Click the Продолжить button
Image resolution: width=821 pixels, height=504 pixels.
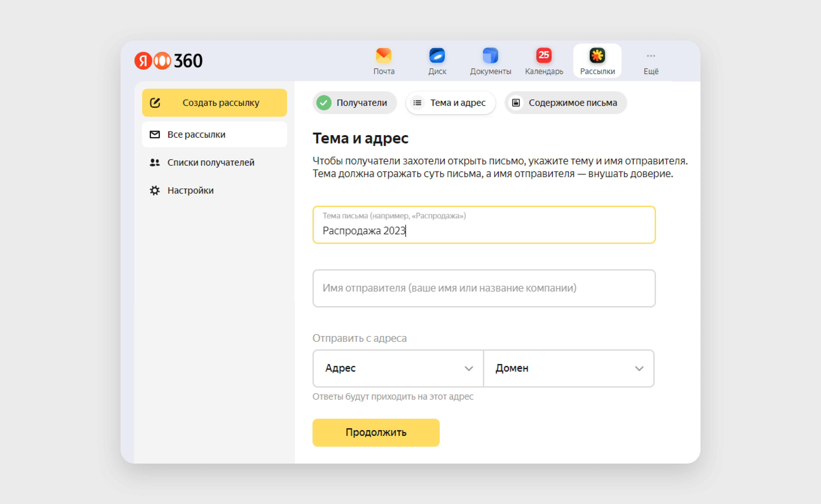click(x=376, y=432)
